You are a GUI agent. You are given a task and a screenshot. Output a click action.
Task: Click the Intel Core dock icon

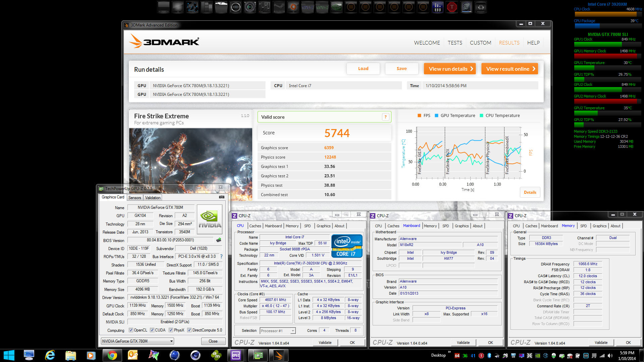point(466,7)
